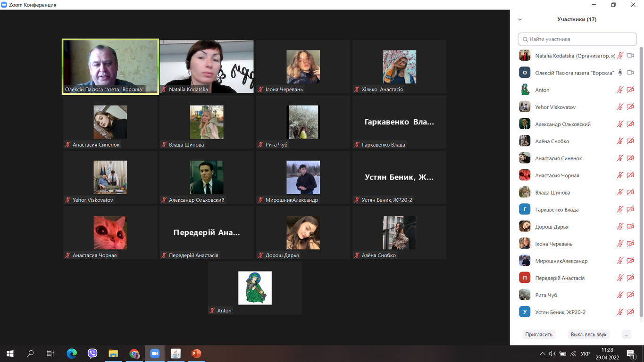Click video-off icon for Устян Беник, ЖР20-2
The width and height of the screenshot is (644, 362).
tap(630, 312)
